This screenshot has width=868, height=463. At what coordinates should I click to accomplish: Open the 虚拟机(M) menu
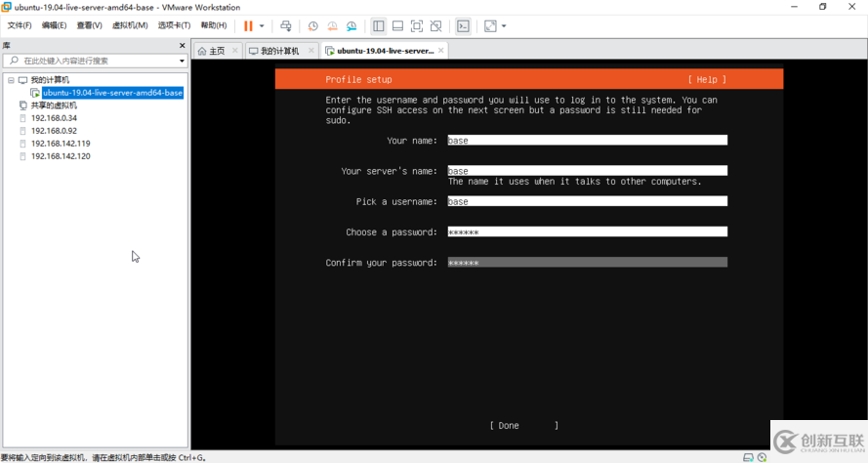130,25
